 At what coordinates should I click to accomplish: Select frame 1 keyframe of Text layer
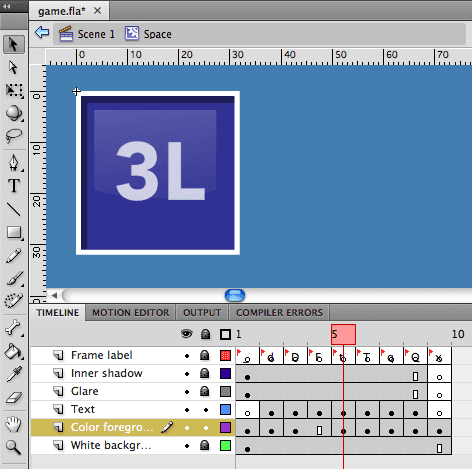coord(247,410)
